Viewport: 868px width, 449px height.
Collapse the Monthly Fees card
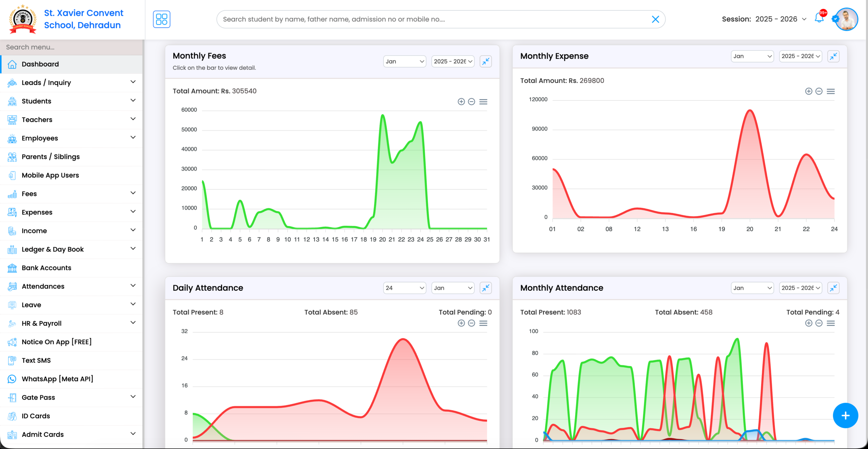[486, 61]
